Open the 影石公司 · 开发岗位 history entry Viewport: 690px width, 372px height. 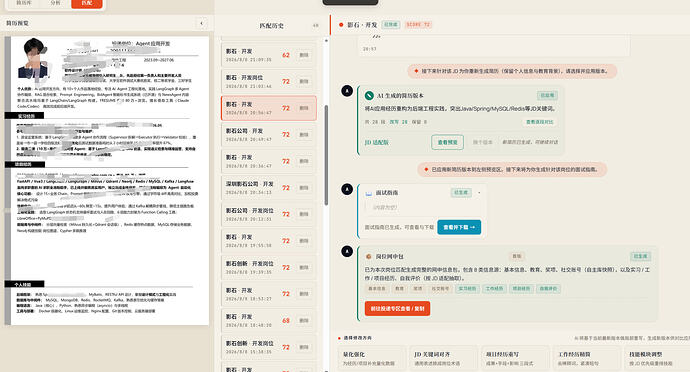[x=268, y=214]
